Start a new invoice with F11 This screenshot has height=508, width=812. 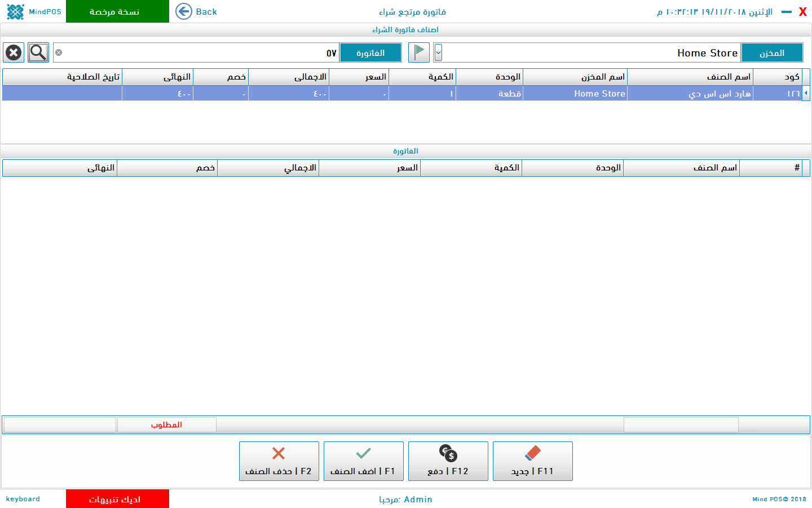[x=532, y=461]
